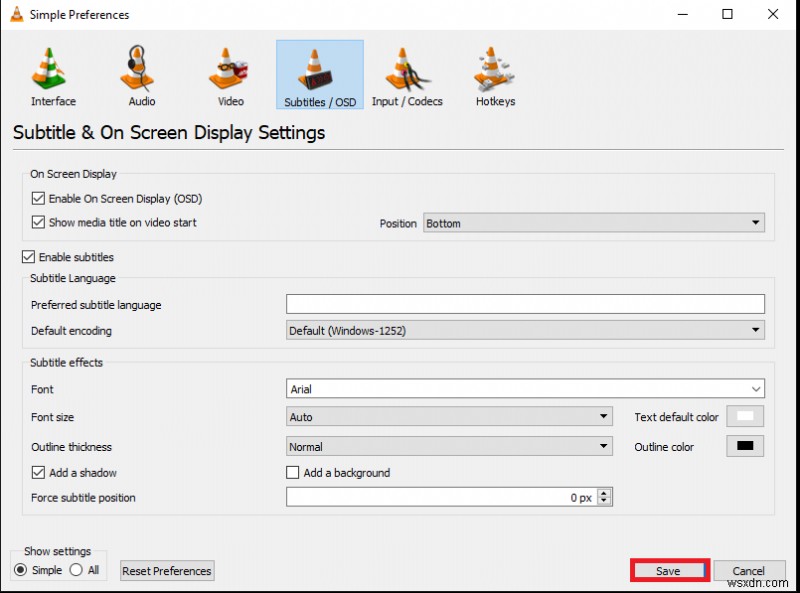Disable On Screen Display (OSD)

(37, 198)
